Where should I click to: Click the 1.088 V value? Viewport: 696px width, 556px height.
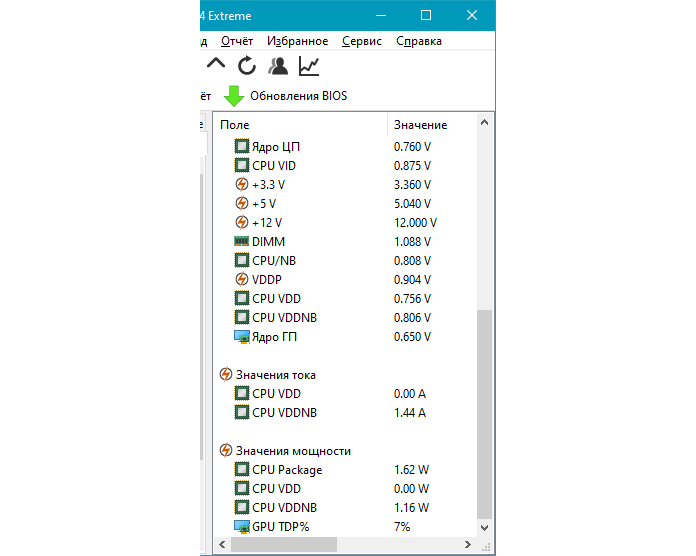[x=412, y=242]
